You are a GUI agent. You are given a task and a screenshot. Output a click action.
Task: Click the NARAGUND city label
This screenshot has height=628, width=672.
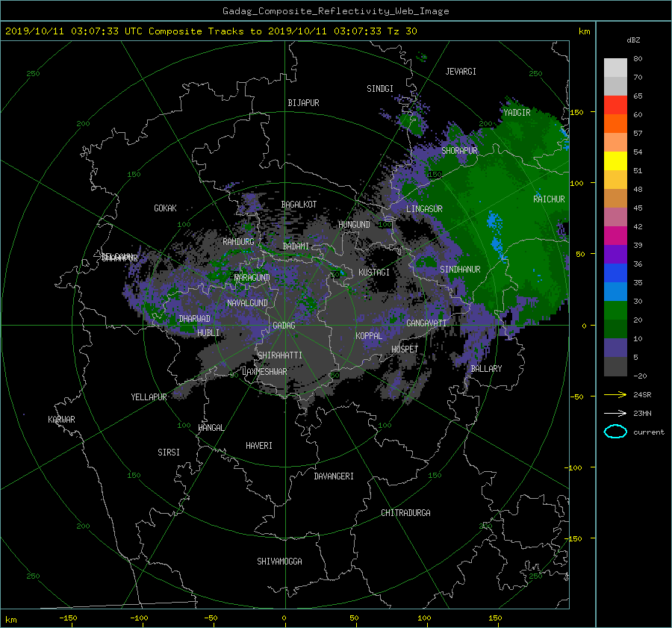click(x=252, y=277)
